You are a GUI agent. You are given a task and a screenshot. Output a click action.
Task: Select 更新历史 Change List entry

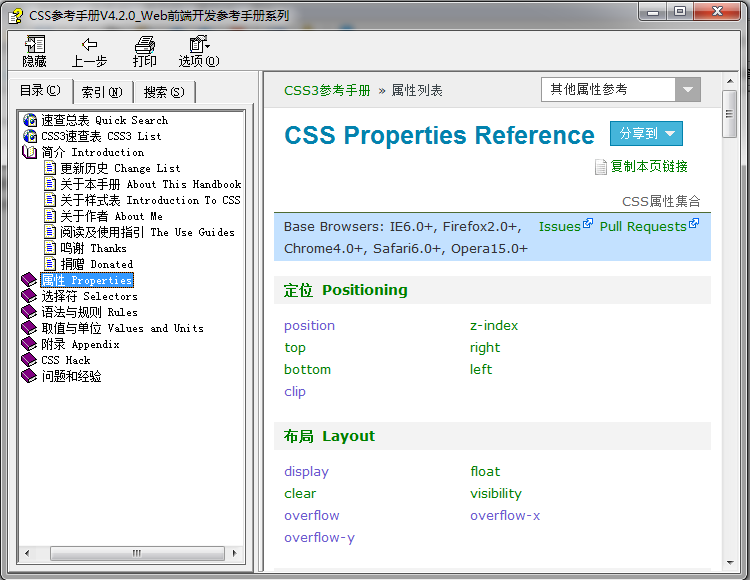point(121,168)
